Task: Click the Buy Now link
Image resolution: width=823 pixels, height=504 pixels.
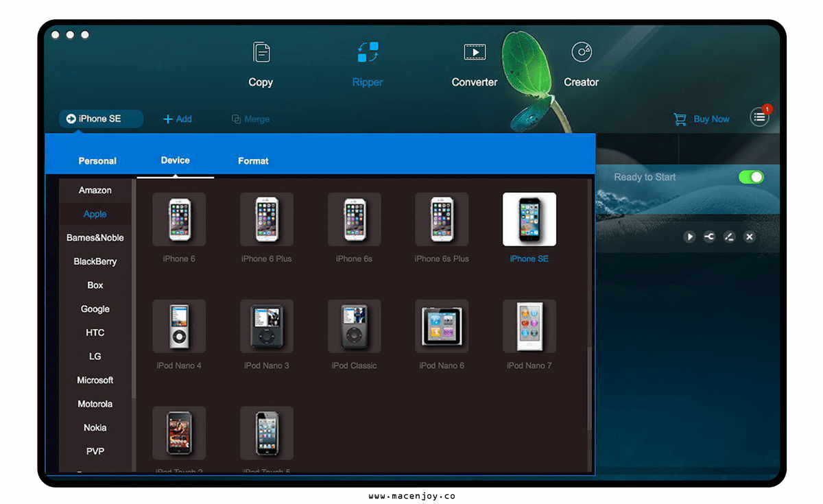Action: pos(711,119)
